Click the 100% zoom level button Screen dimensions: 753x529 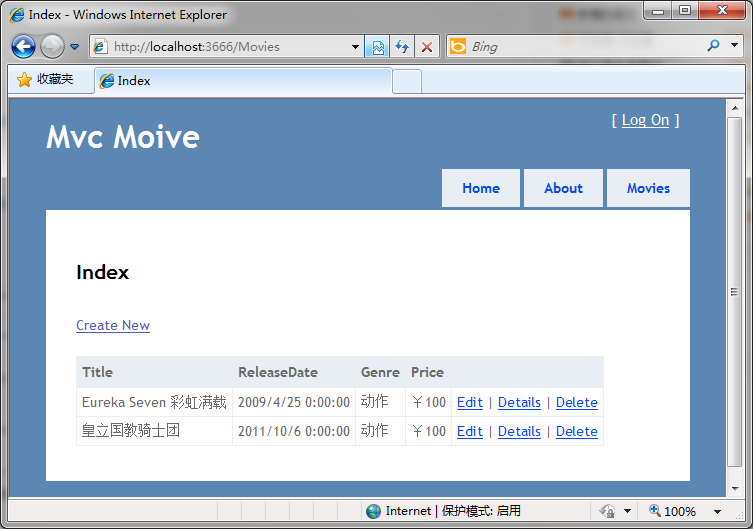[x=672, y=511]
